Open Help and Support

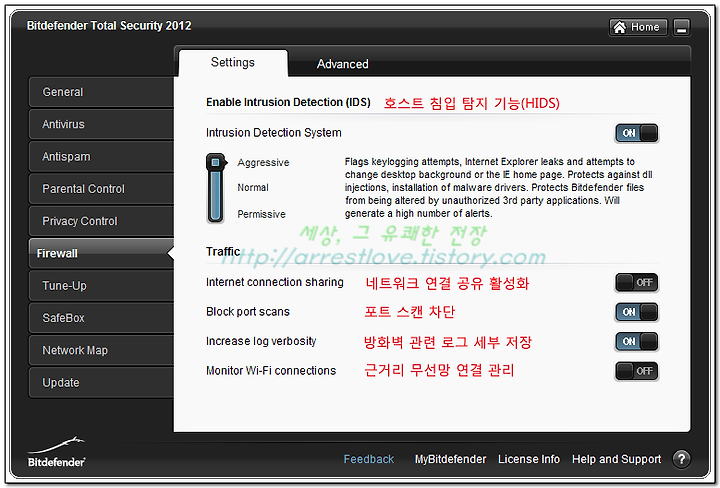tap(616, 459)
